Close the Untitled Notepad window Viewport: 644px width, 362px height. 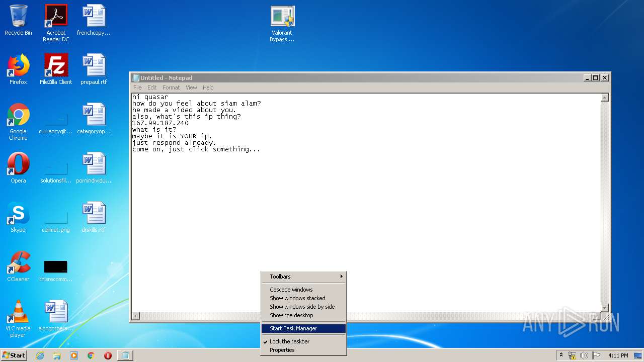pos(605,78)
